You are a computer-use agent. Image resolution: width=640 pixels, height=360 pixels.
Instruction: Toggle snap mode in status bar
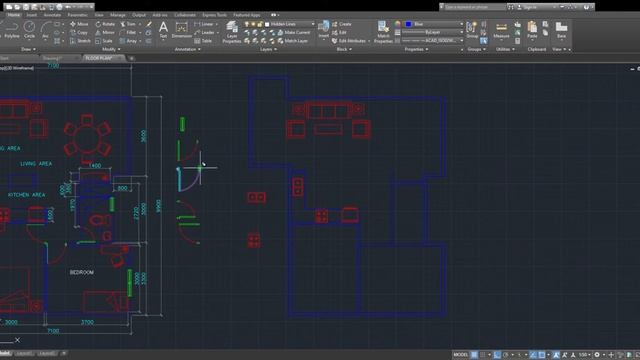(483, 355)
